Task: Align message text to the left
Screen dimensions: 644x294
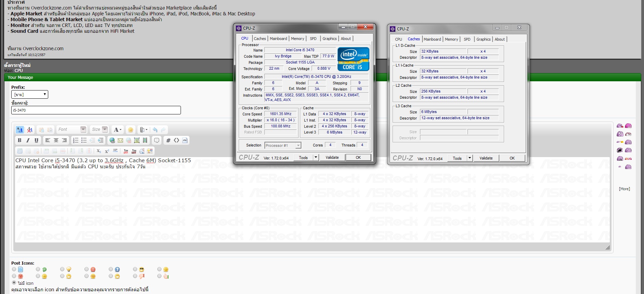Action: (x=48, y=140)
